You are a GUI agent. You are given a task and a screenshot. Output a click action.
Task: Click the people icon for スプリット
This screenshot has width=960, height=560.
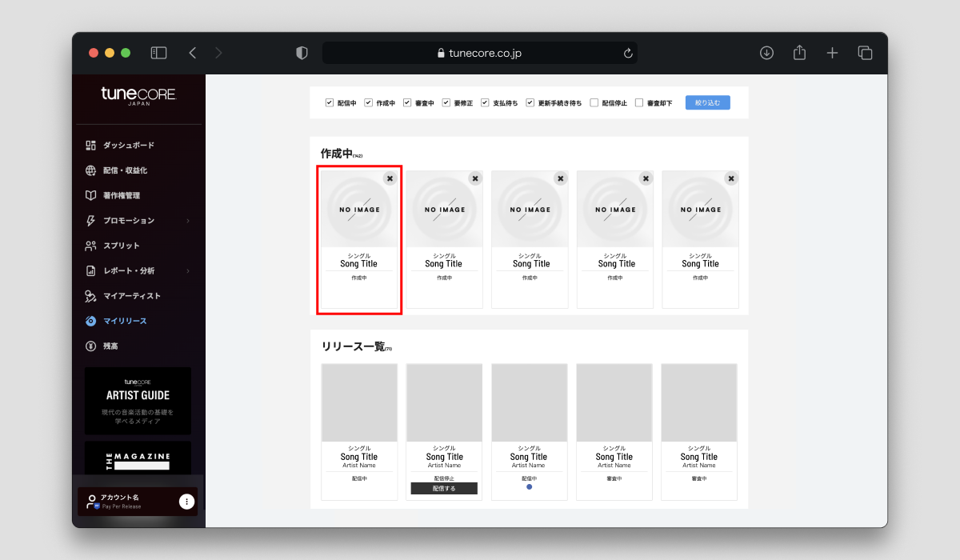pyautogui.click(x=91, y=246)
